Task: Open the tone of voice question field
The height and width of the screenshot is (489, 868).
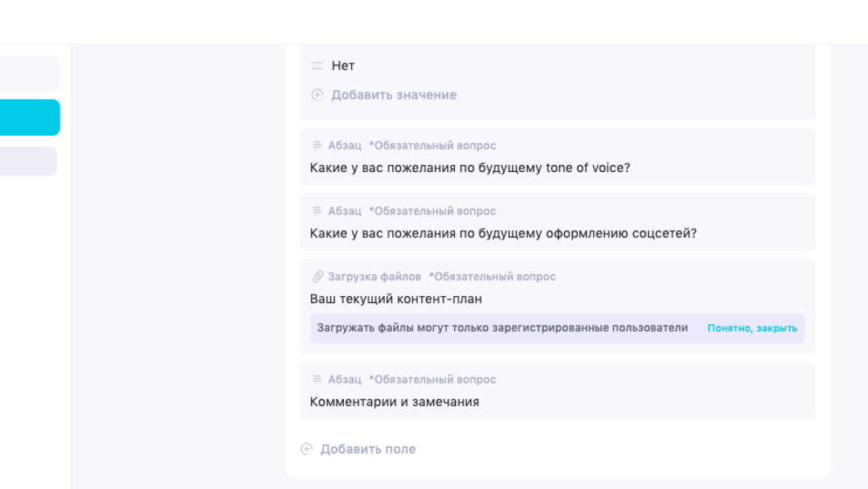Action: point(469,168)
